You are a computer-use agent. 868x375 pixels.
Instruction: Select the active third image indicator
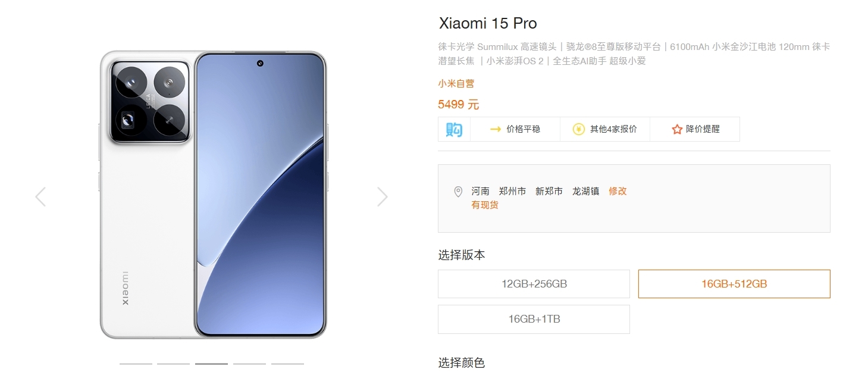point(211,364)
